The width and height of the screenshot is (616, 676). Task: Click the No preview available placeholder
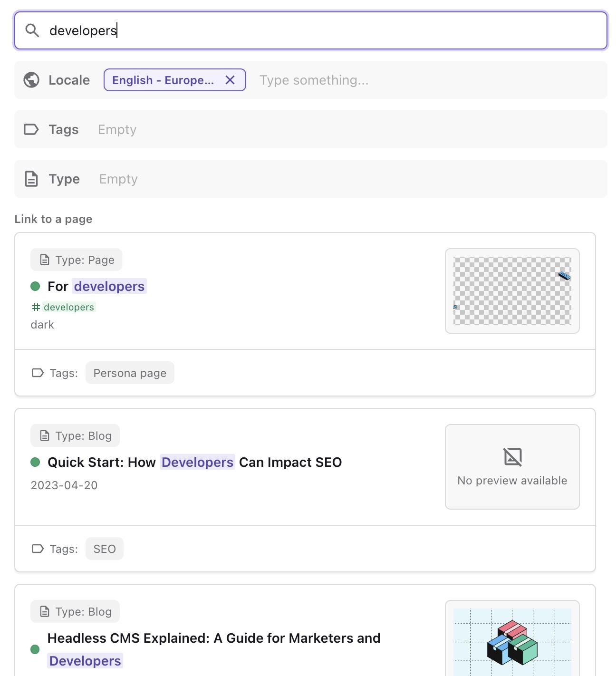pos(512,467)
